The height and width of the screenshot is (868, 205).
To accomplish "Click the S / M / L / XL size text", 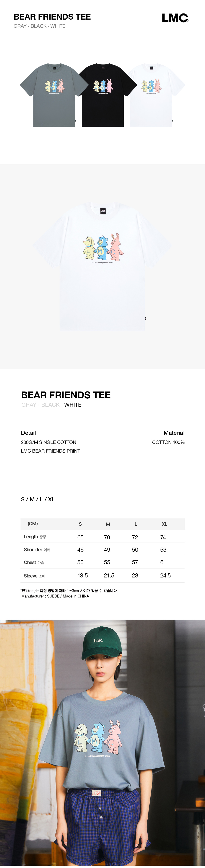I will pyautogui.click(x=38, y=499).
